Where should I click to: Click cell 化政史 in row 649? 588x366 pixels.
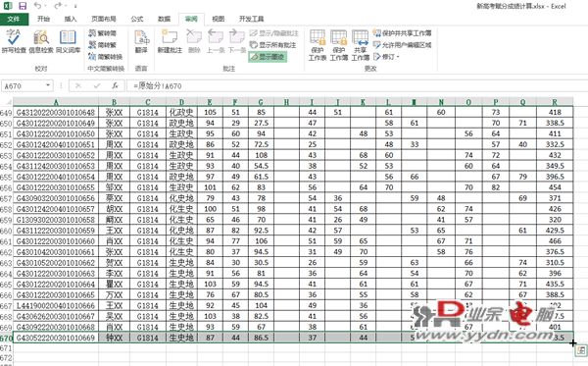click(181, 112)
